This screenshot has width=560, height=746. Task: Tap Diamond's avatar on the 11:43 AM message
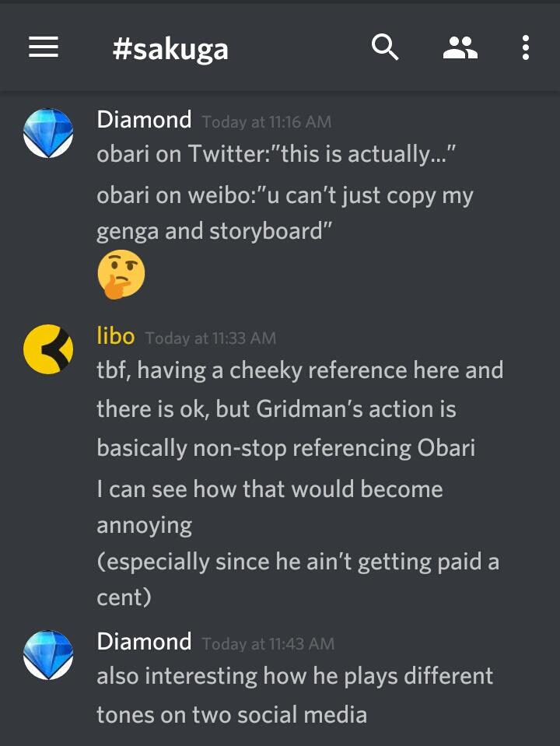(x=48, y=655)
